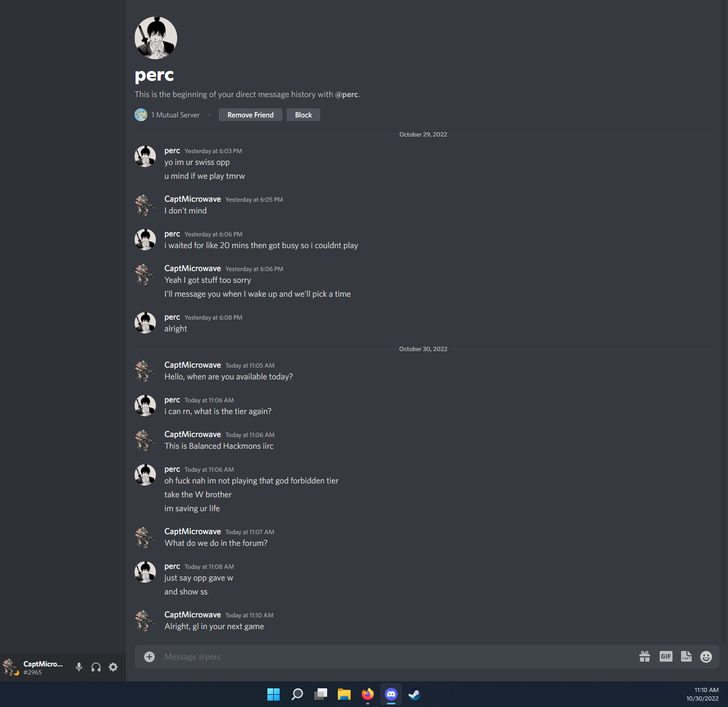Toggle microphone mute
The image size is (728, 707).
79,667
